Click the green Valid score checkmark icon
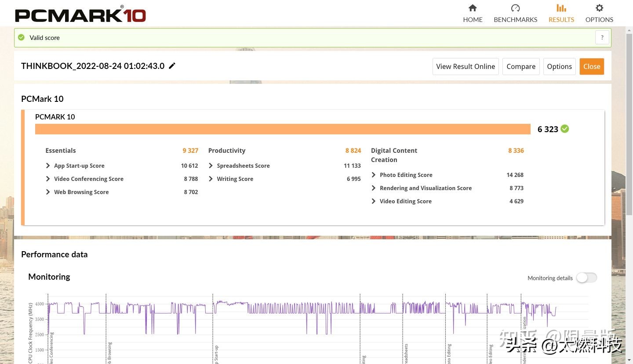The image size is (633, 364). [21, 38]
